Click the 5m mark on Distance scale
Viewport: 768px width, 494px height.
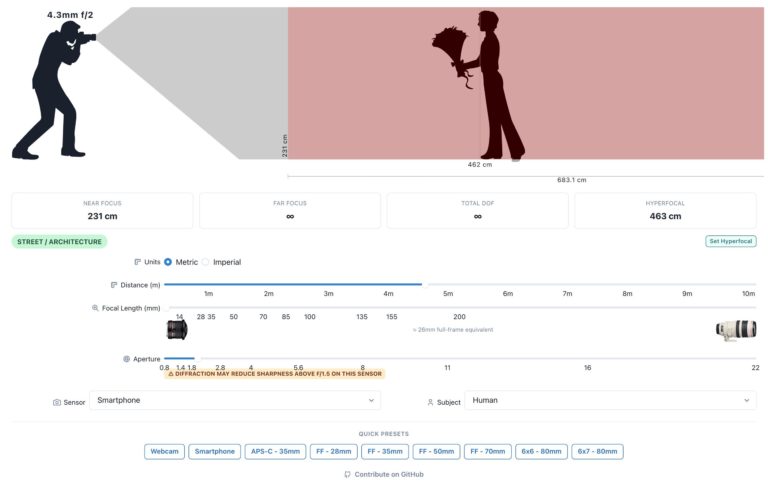[x=448, y=294]
